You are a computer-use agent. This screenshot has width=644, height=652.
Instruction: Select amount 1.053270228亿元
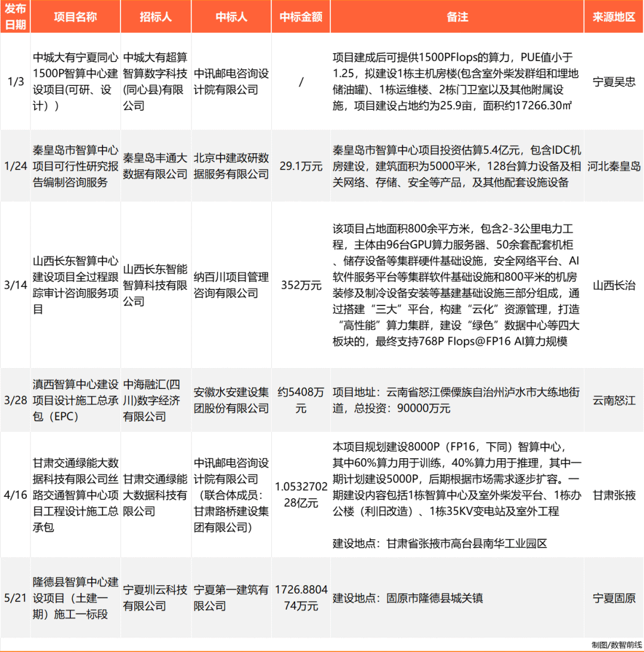point(301,495)
